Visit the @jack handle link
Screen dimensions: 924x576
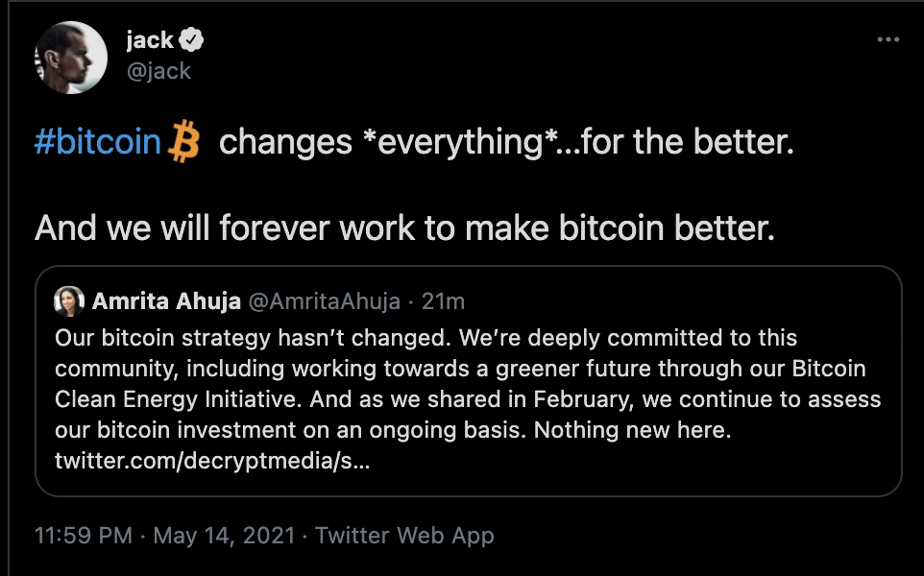[158, 70]
